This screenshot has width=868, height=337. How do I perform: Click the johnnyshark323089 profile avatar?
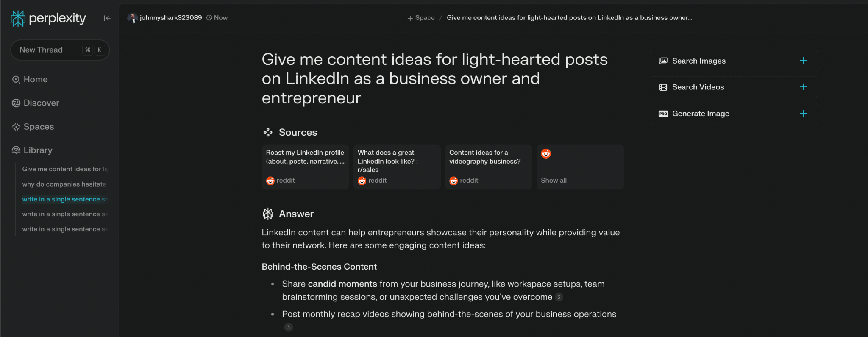(x=133, y=18)
